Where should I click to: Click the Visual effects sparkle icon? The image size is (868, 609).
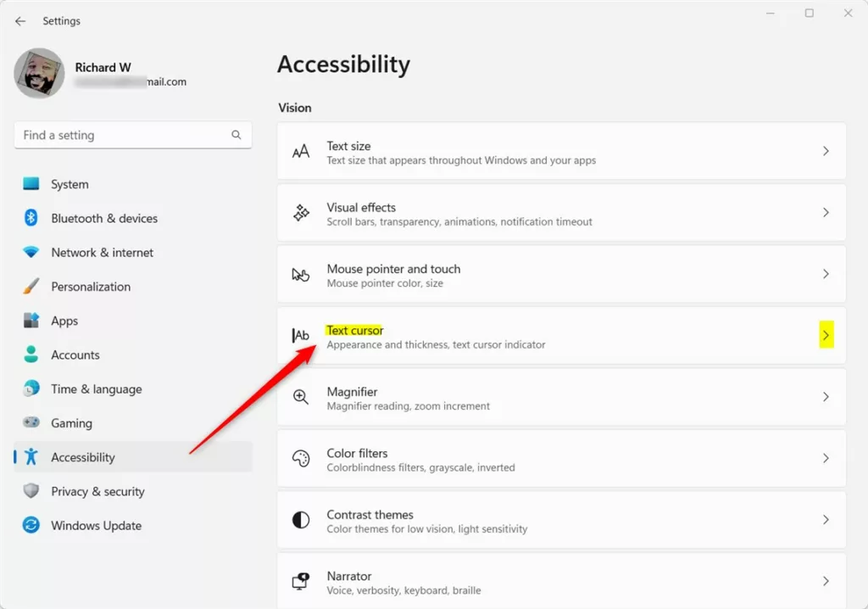coord(301,213)
